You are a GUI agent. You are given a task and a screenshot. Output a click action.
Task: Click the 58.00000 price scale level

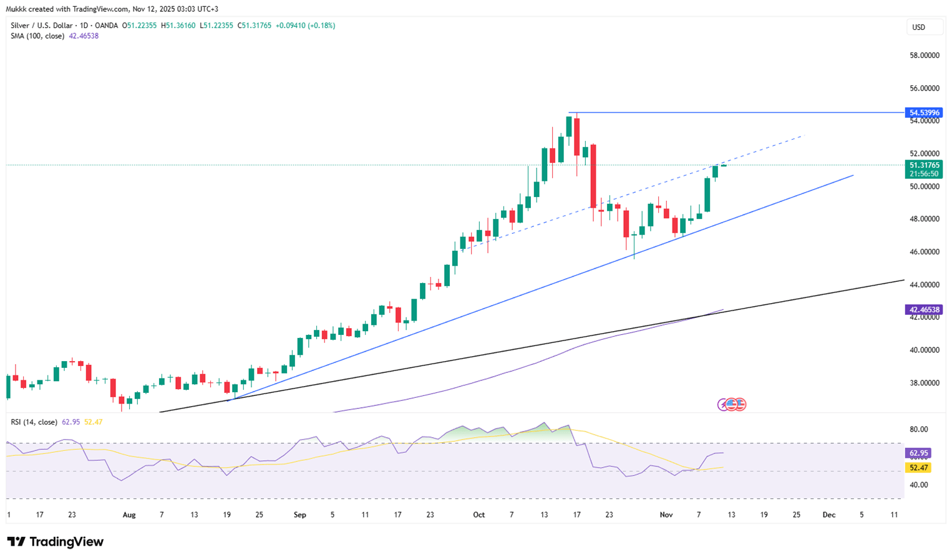924,56
